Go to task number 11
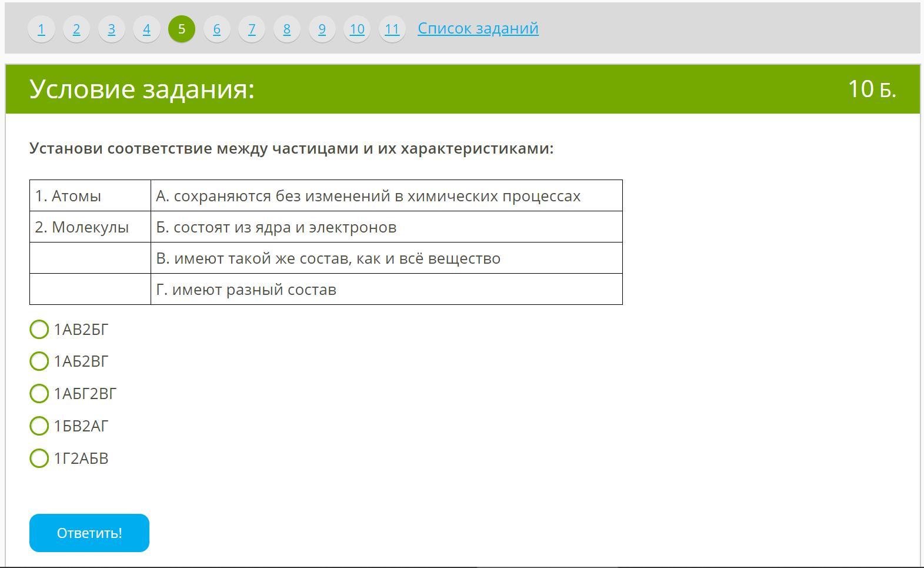 392,29
